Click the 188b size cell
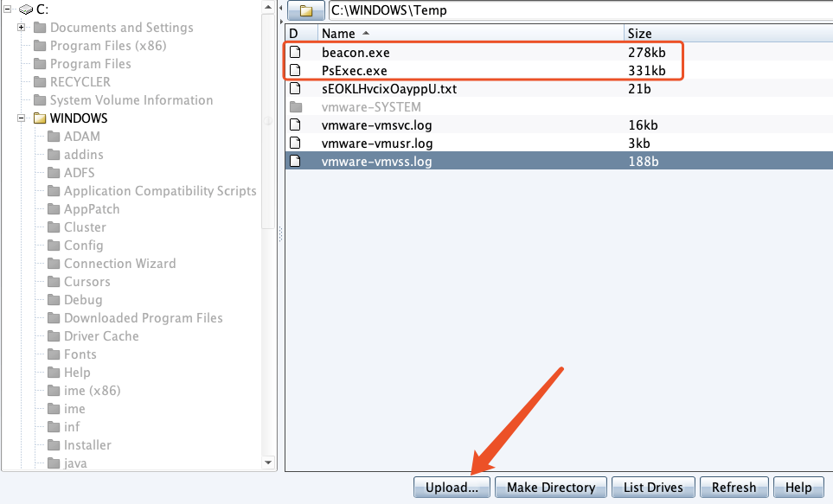The height and width of the screenshot is (504, 833). (x=644, y=162)
